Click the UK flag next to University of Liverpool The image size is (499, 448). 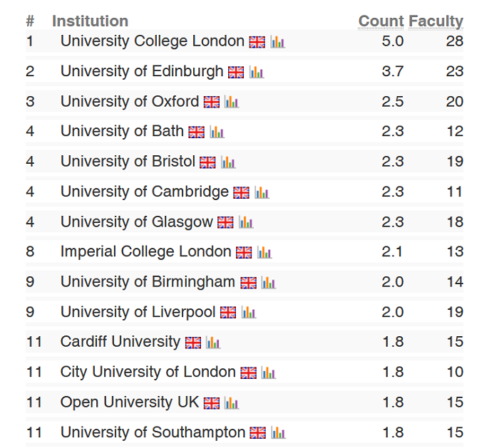(x=228, y=313)
